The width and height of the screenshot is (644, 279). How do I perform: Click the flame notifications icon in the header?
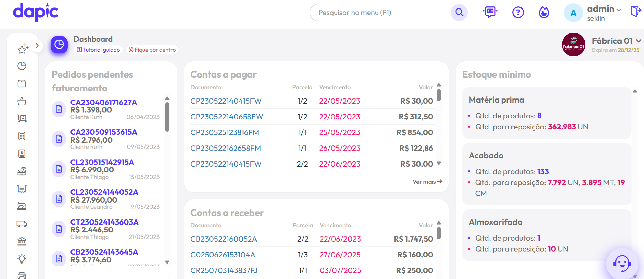(544, 12)
